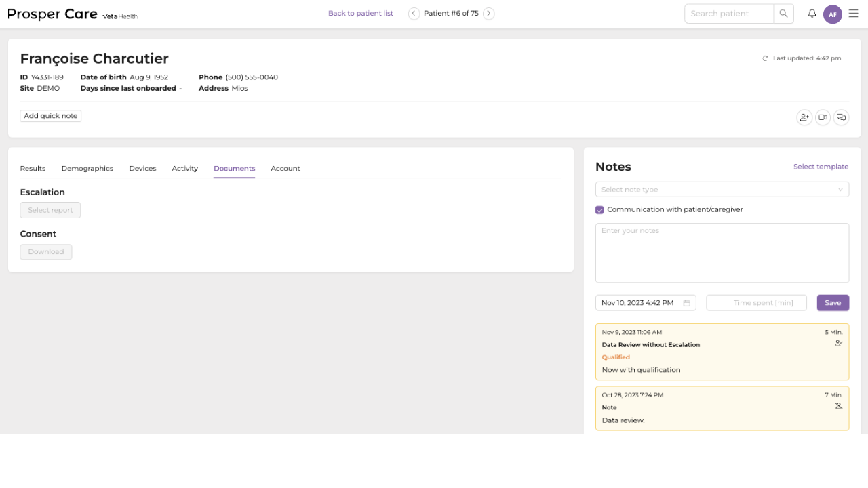Image resolution: width=868 pixels, height=488 pixels.
Task: Open the Oct 28 Data review note
Action: [722, 409]
